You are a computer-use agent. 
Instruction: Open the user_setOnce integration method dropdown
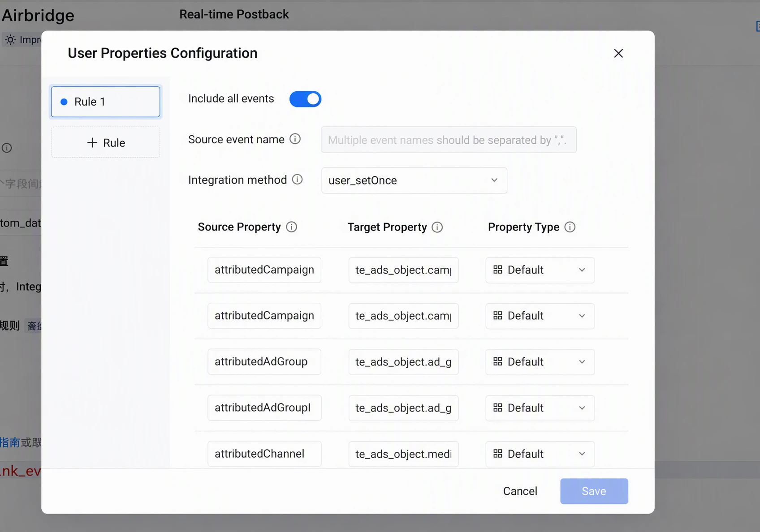[x=414, y=180]
